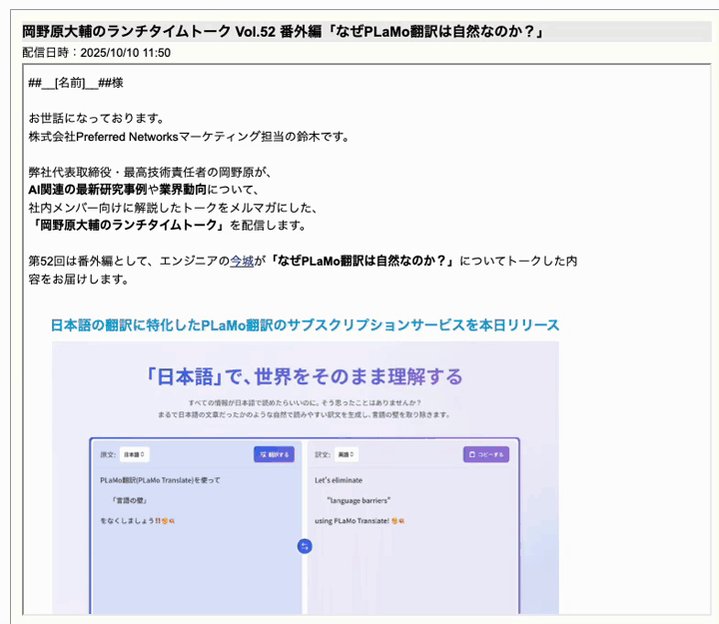Click the 弊社代表取締役・最高技術責任者の岡野原が line

tap(150, 172)
